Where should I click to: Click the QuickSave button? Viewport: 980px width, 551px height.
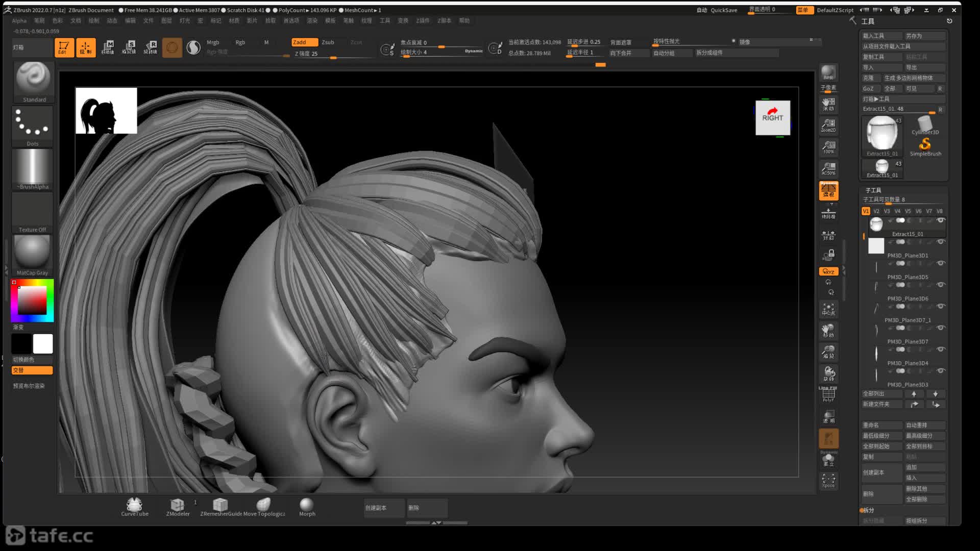pos(724,10)
